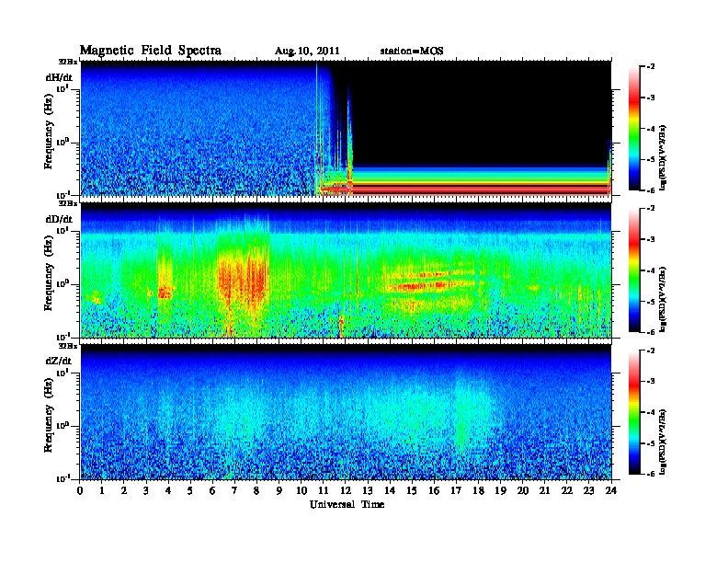Click the 'Frequency (Hz)' label of dD/dt panel

(49, 273)
